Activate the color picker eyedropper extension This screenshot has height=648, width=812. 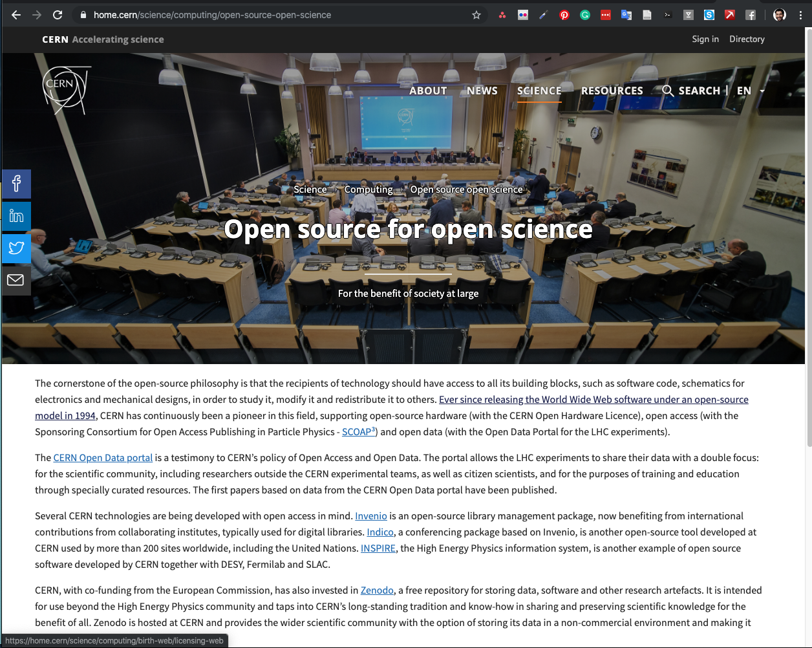tap(544, 15)
